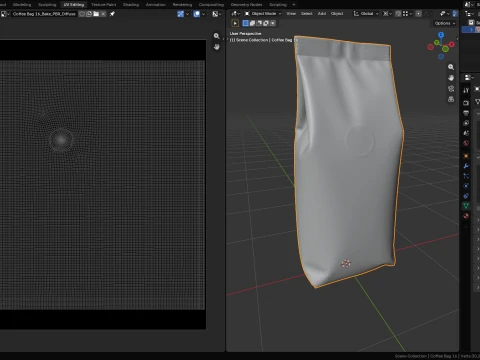
Task: Open an image file with the folder icon
Action: point(96,14)
